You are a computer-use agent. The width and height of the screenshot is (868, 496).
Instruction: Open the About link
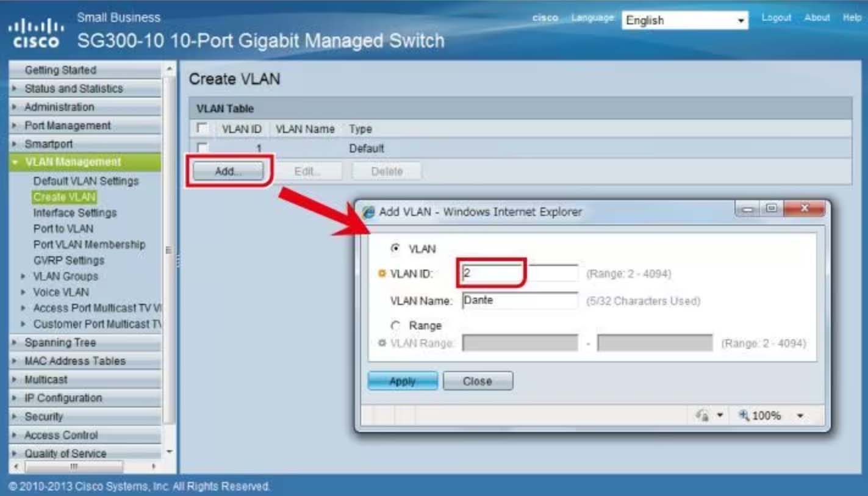(817, 18)
